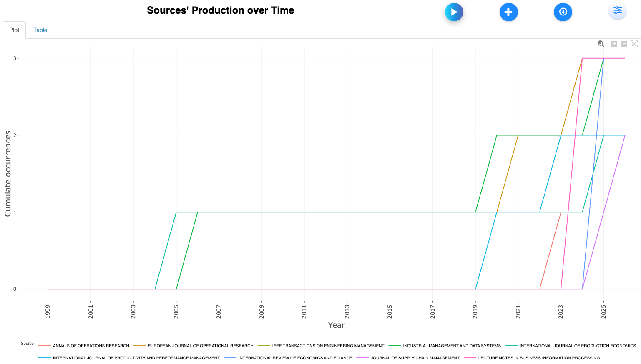The image size is (641, 364).
Task: Hide International Journal of Production Economics line
Action: pos(577,346)
